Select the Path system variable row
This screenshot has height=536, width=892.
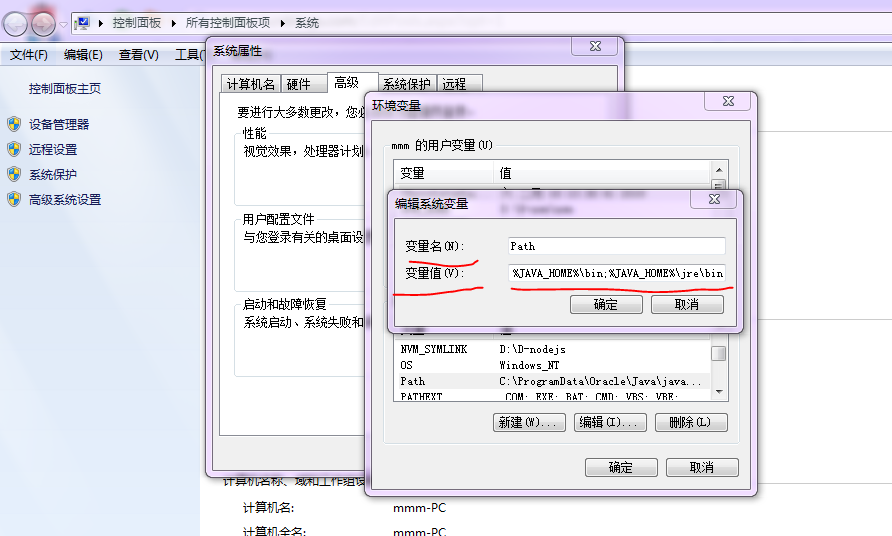point(552,381)
